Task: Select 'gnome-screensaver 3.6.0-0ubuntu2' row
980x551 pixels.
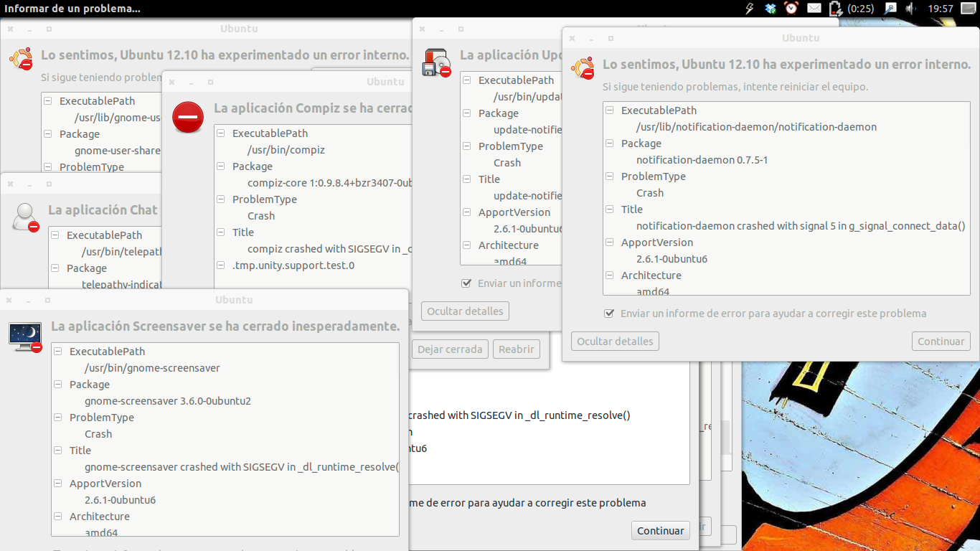Action: [x=168, y=401]
